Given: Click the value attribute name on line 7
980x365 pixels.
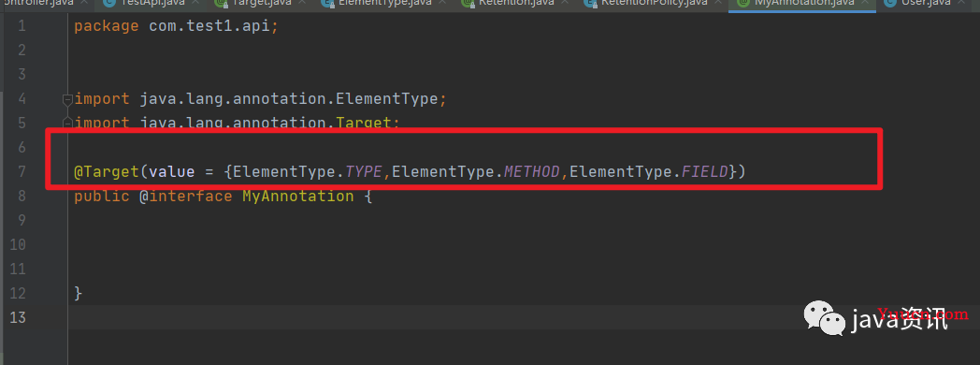Looking at the screenshot, I should tap(171, 171).
